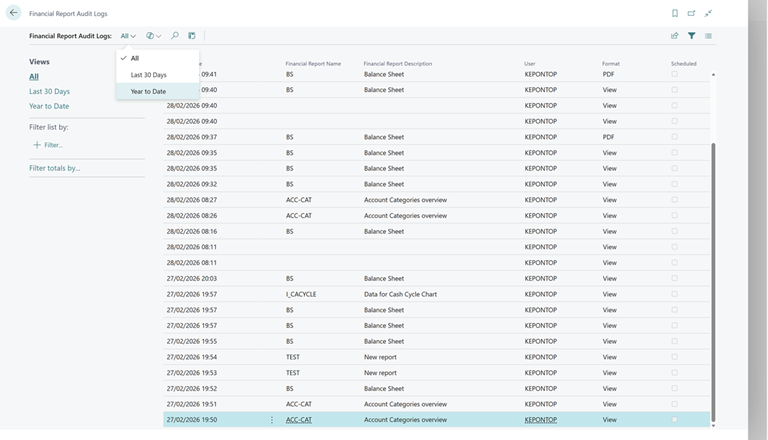Click TEST name in 19:54 row
Image resolution: width=768 pixels, height=440 pixels.
click(293, 357)
